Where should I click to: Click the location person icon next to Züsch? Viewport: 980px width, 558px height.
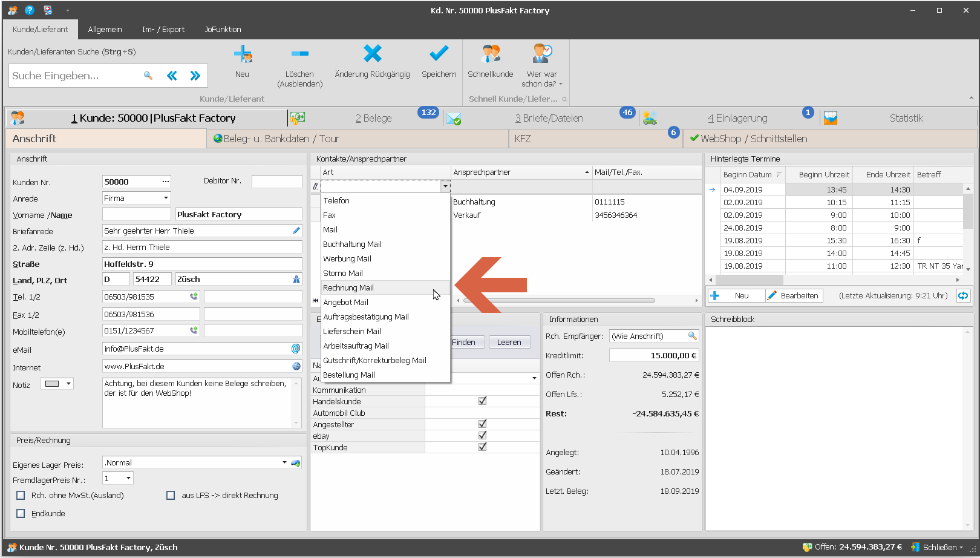296,279
